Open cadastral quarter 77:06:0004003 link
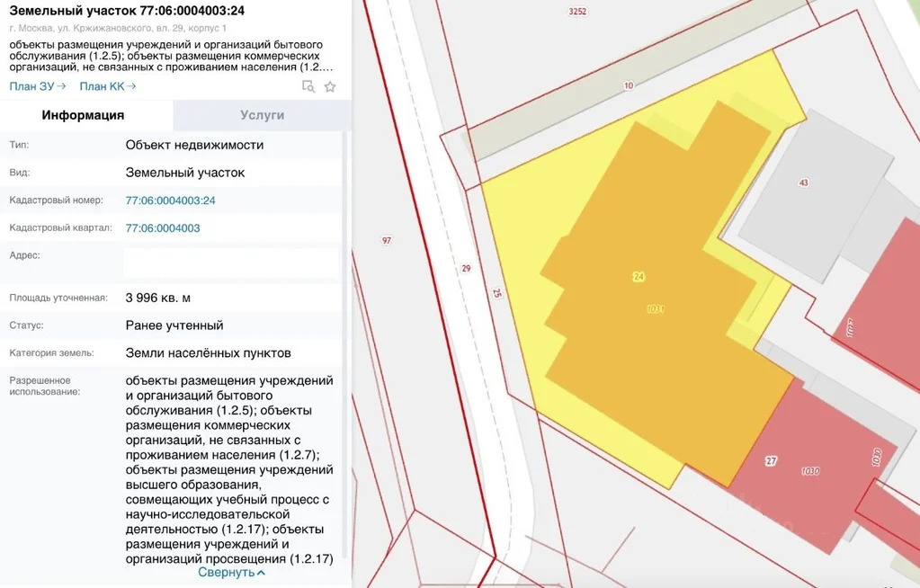 (x=163, y=228)
